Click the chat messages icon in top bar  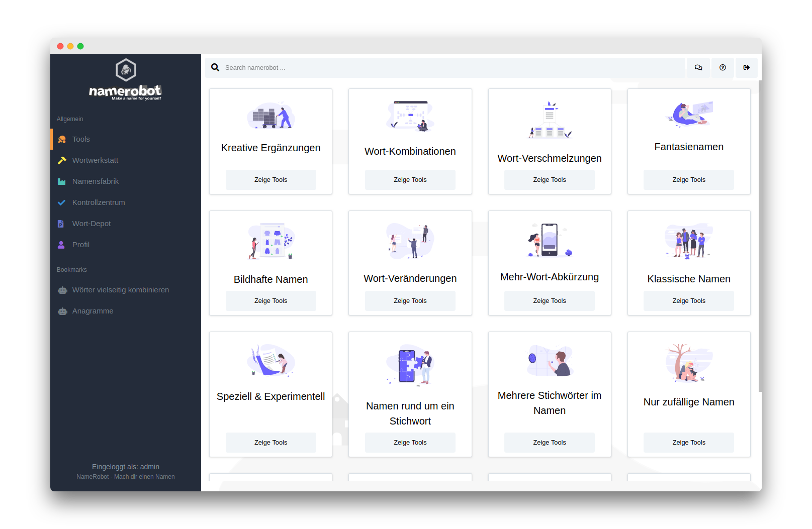(698, 68)
